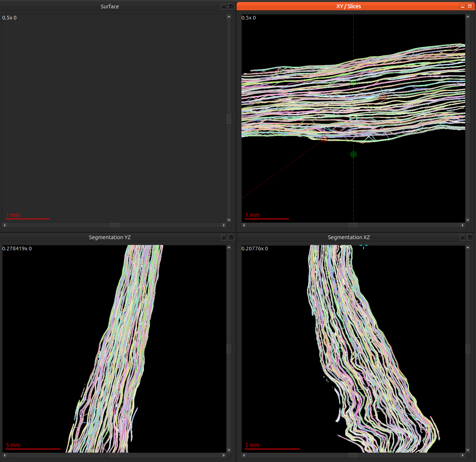Click the green handle on the fiber bundle
The image size is (476, 462).
click(x=353, y=82)
